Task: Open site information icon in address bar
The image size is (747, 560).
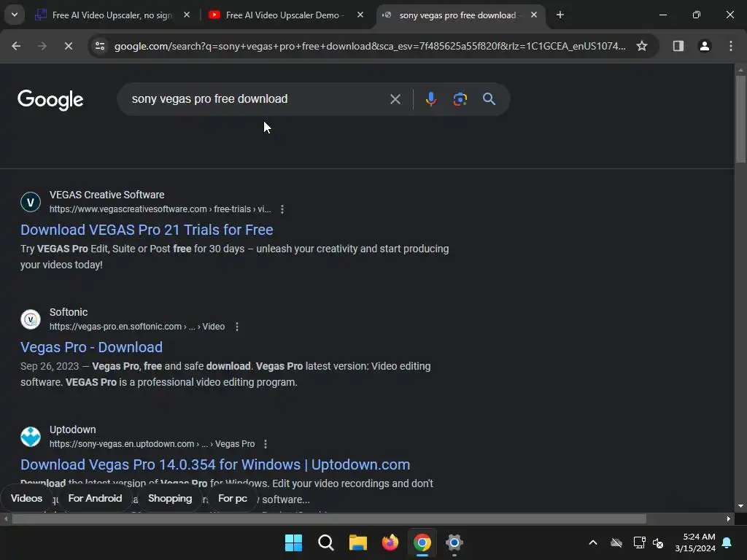Action: [100, 46]
